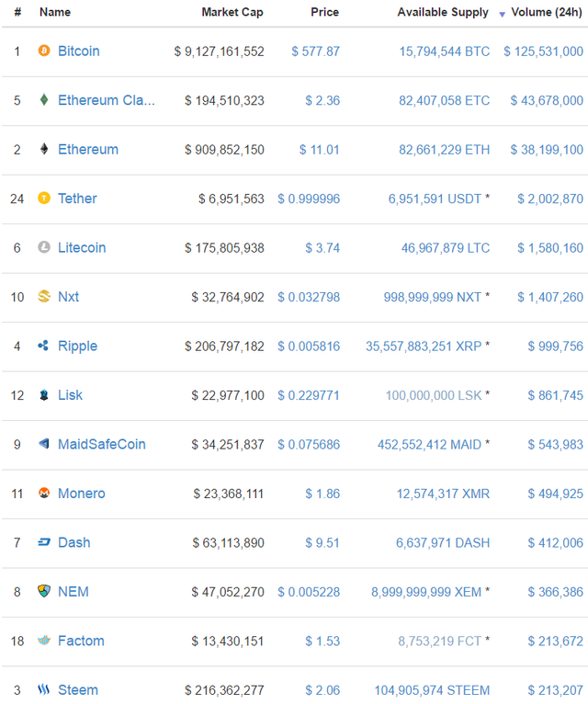Click supply 15,794,544 BTC
The height and width of the screenshot is (704, 588).
(445, 51)
